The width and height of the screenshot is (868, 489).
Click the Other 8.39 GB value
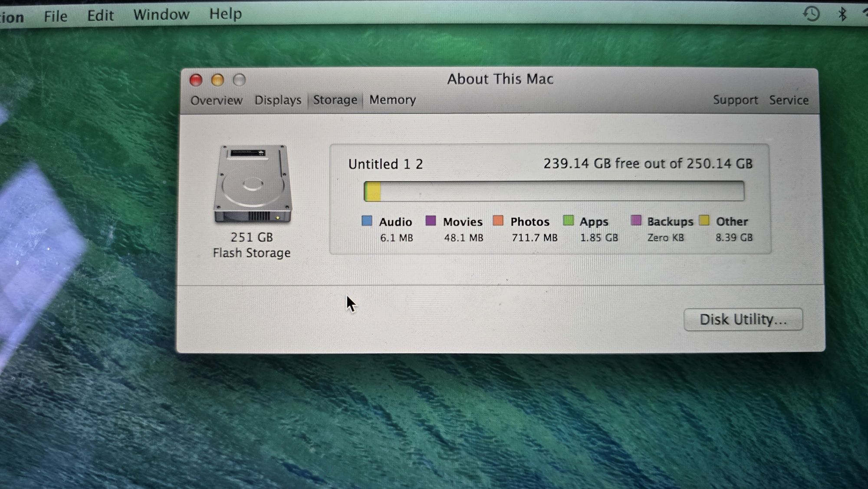pyautogui.click(x=734, y=238)
